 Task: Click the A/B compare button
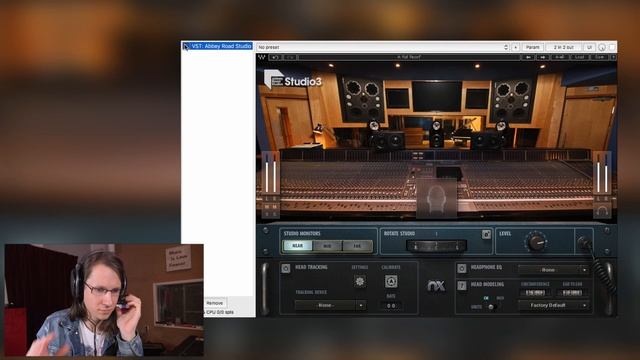coord(560,58)
